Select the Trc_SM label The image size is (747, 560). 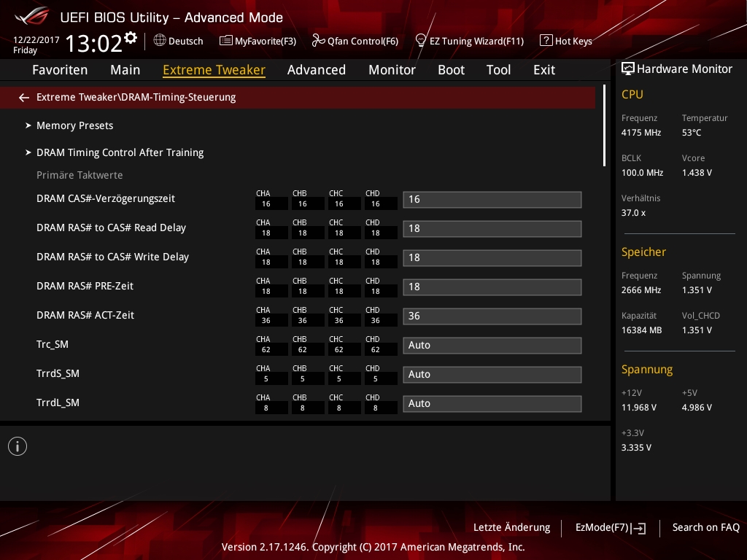coord(53,344)
